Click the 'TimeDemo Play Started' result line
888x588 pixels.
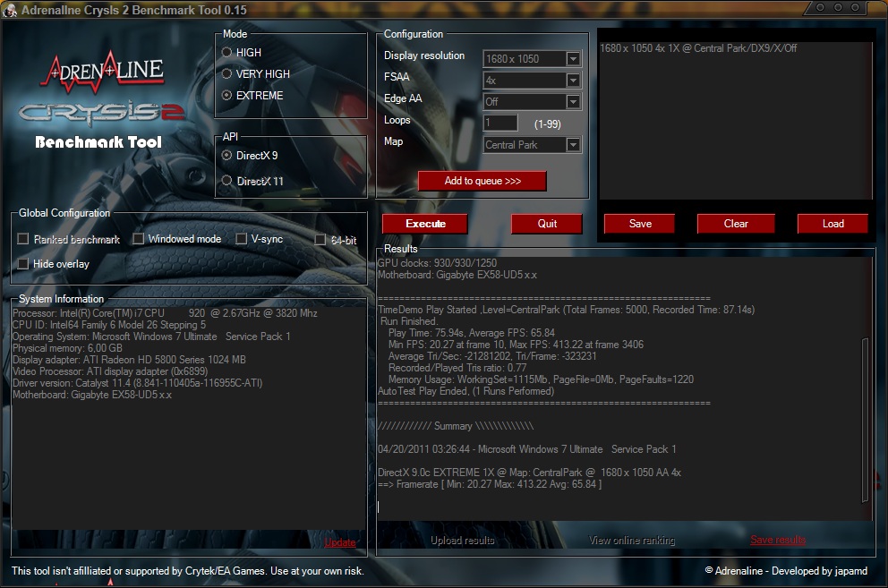click(566, 310)
